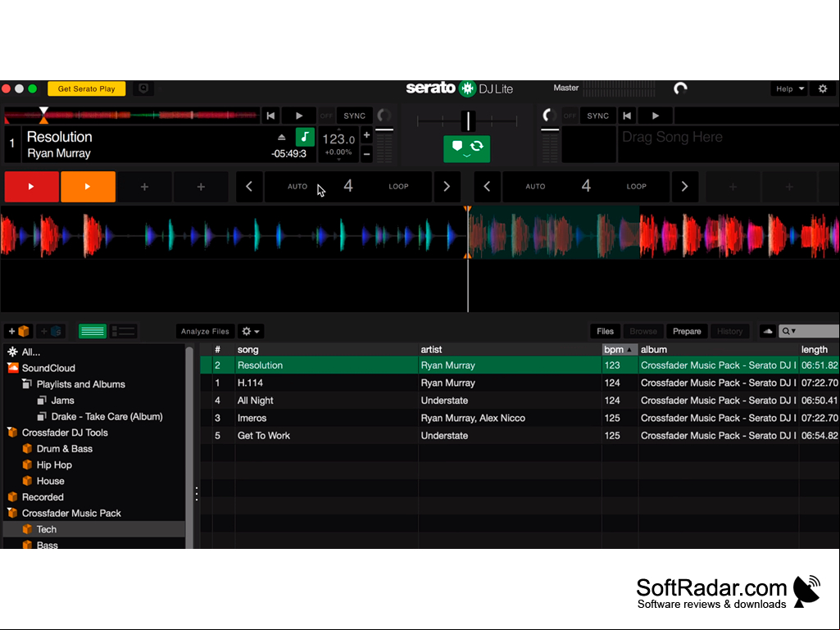Sort the library by bpm column
Viewport: 840px width, 630px height.
[620, 349]
